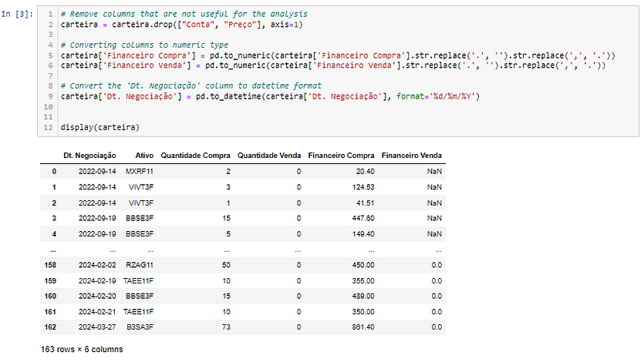Click the value 20.40 in Financeiro Compra
The image size is (644, 362).
365,171
